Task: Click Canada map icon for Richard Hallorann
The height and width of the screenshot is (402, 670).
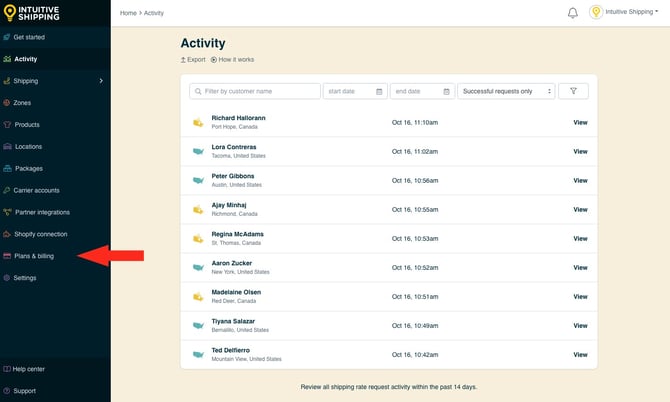Action: [x=198, y=122]
